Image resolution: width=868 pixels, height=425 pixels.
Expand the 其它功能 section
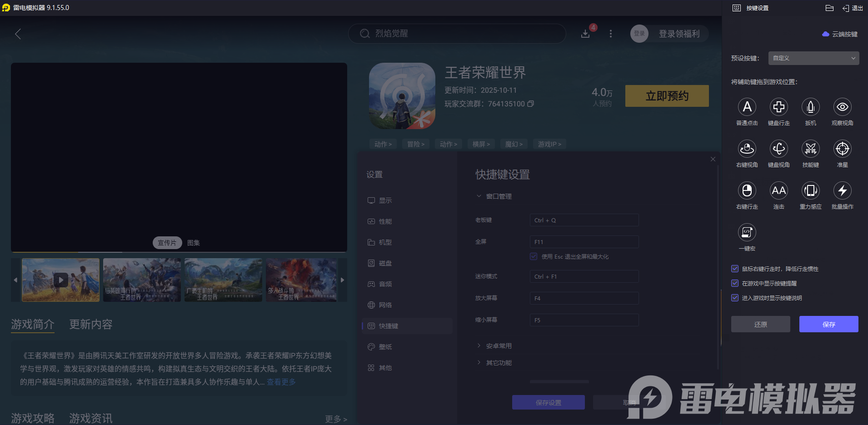click(x=498, y=362)
